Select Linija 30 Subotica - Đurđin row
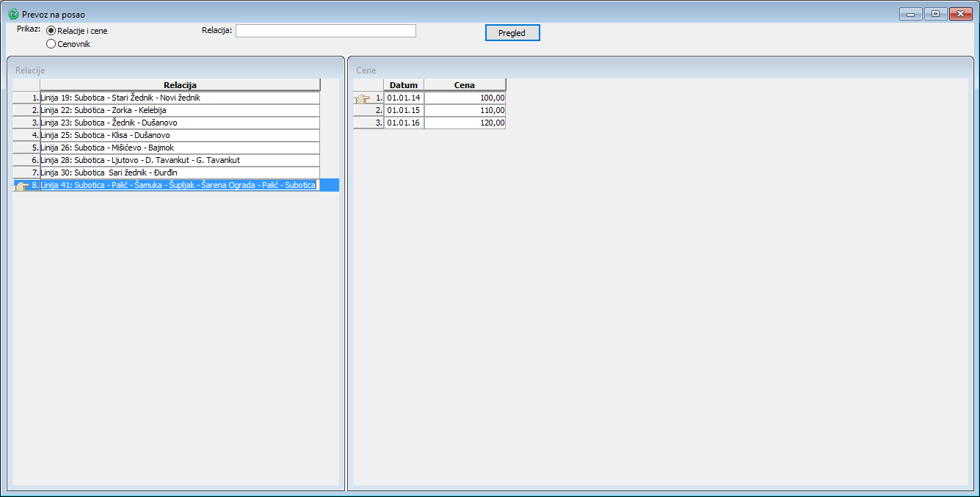 click(180, 173)
